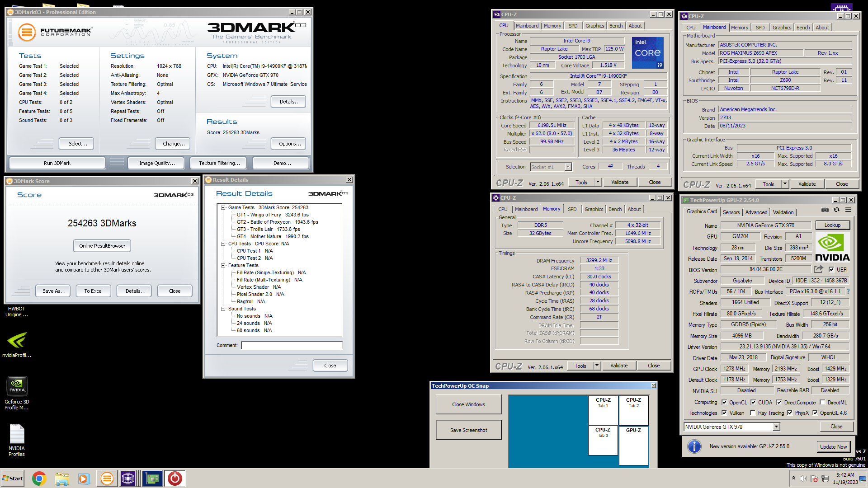Open Windows Media Player from the taskbar

coord(84,479)
